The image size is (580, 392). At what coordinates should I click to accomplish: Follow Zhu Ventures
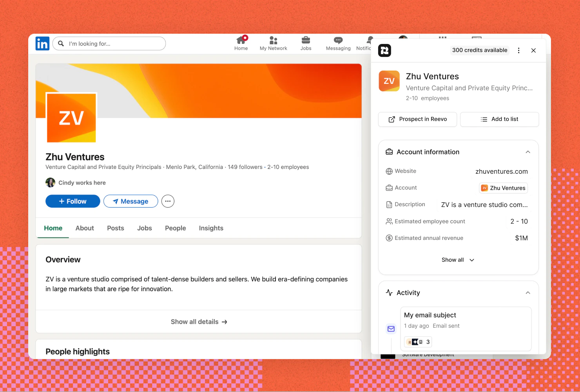pos(72,201)
